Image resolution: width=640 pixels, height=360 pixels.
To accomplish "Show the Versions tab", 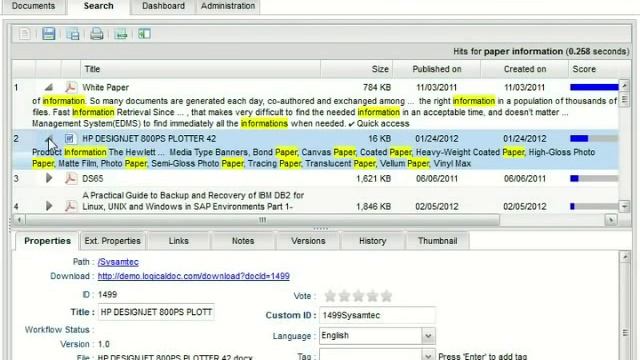I will point(308,241).
